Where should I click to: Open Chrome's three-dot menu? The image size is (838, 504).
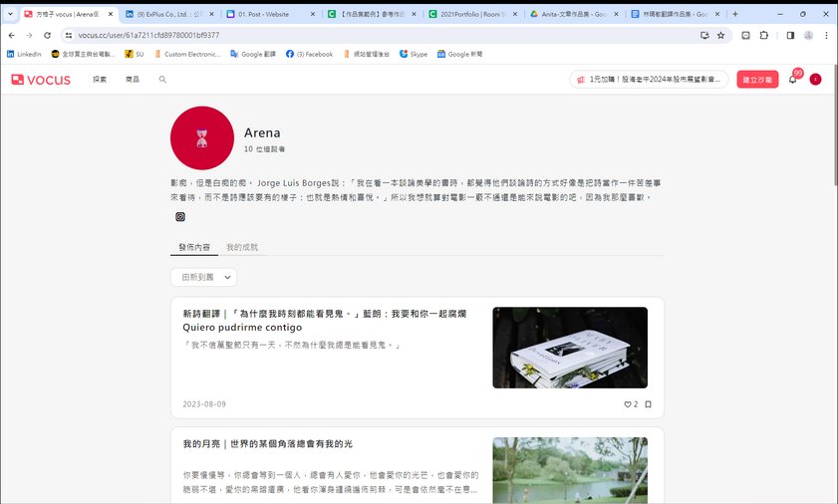click(826, 35)
